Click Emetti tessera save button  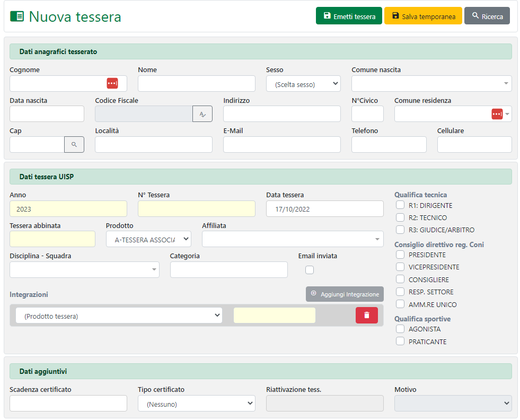[x=349, y=16]
